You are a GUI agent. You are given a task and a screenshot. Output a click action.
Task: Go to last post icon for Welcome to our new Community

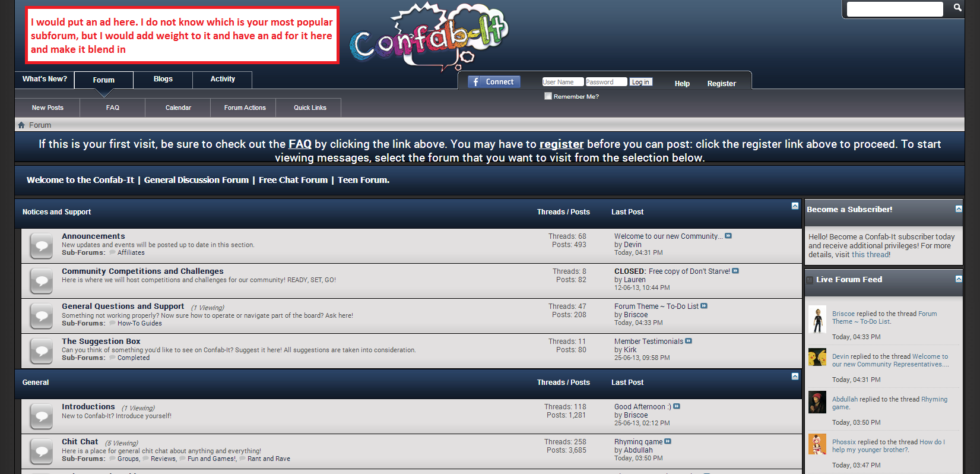728,236
